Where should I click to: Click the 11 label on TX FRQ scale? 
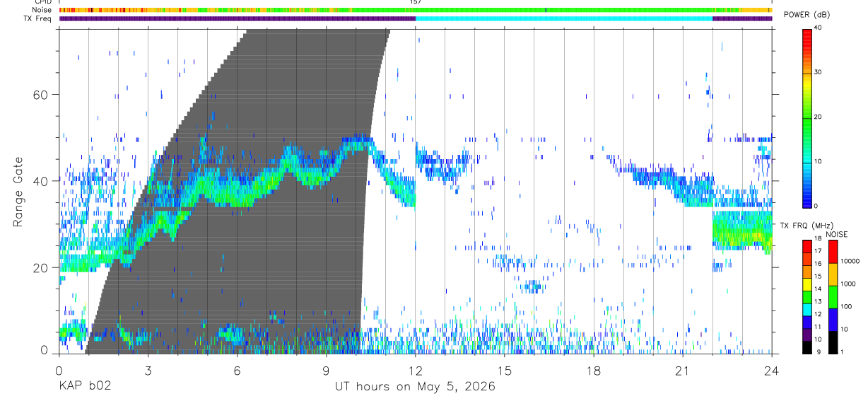coord(817,327)
